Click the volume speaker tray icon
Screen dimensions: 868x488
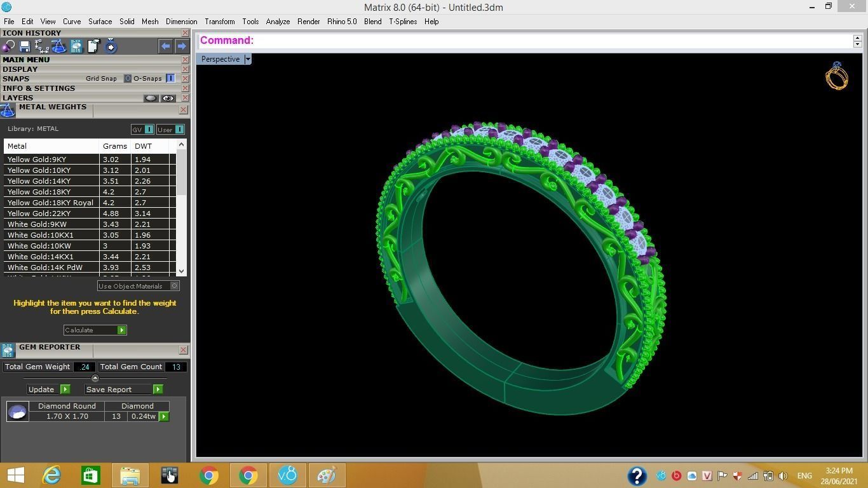pyautogui.click(x=783, y=476)
